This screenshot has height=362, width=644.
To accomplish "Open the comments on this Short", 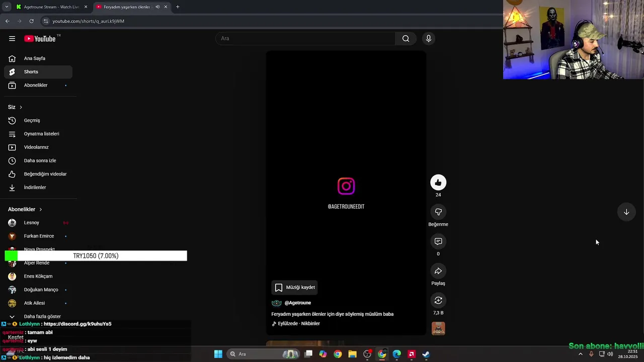I will coord(438,241).
